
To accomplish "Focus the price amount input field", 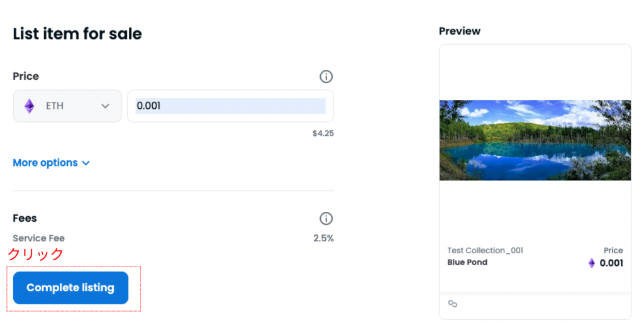I will point(230,106).
